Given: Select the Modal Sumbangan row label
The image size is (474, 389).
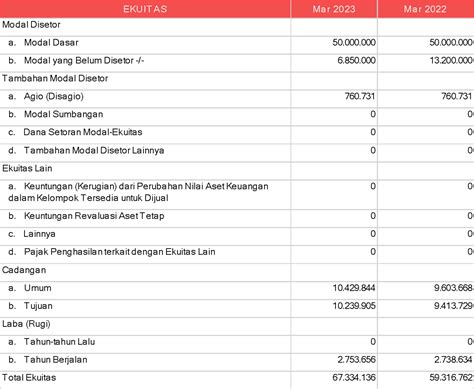Looking at the screenshot, I should pos(63,114).
